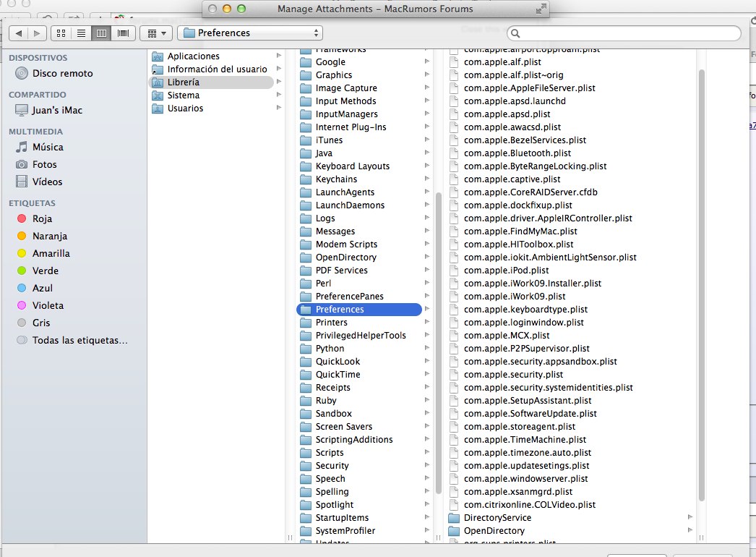Screen dimensions: 756x557
Task: Click the search field
Action: [x=624, y=33]
